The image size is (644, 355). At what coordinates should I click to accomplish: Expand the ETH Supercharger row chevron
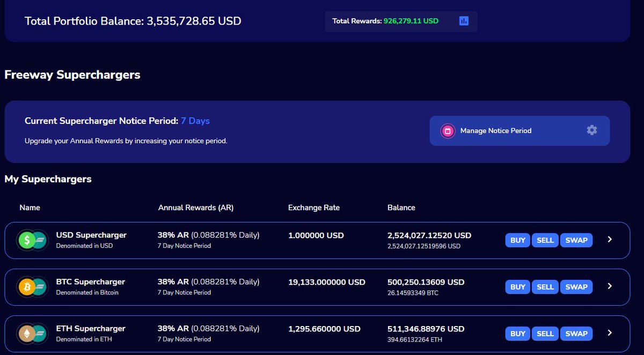[610, 333]
